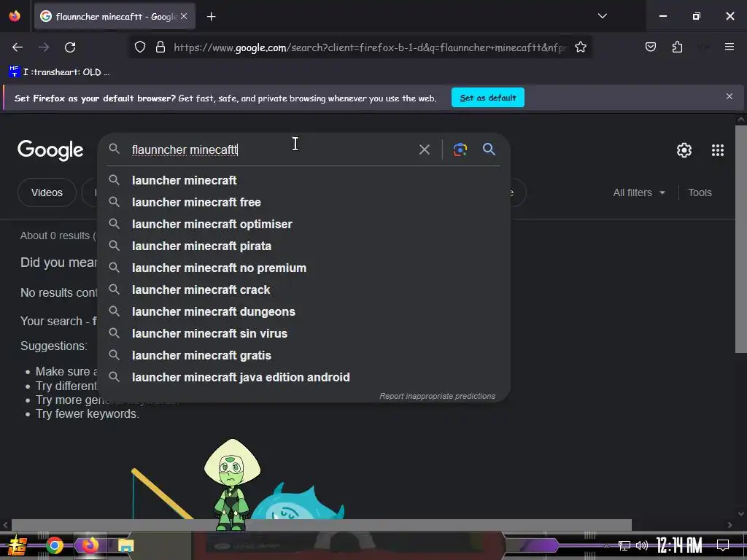Click Report inappropriate predictions link

click(437, 396)
